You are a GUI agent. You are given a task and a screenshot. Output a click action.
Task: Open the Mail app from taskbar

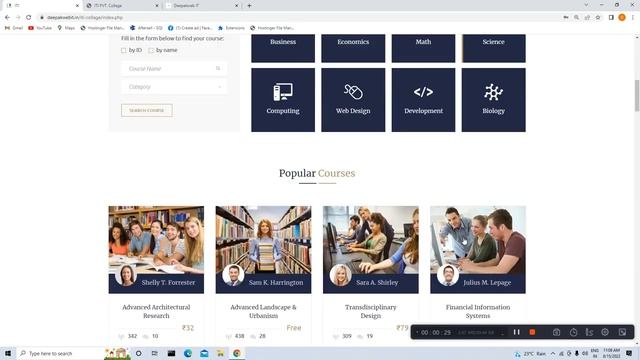point(204,353)
